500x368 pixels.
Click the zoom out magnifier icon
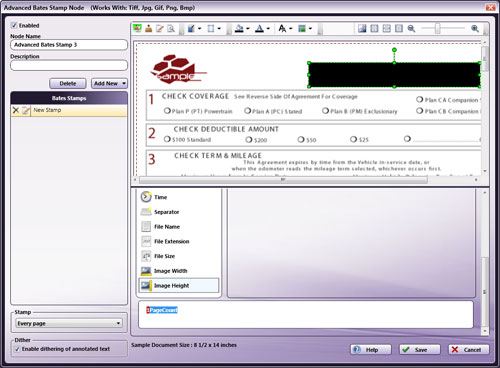(411, 28)
